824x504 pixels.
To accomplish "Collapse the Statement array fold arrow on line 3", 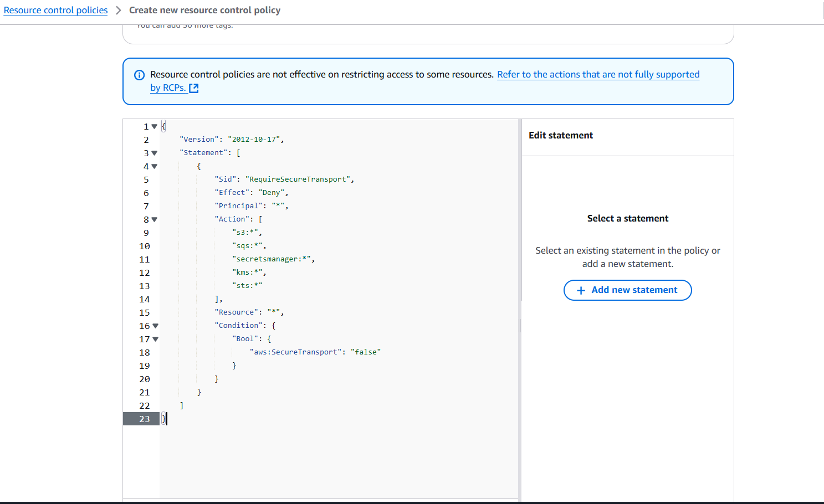I will click(155, 153).
